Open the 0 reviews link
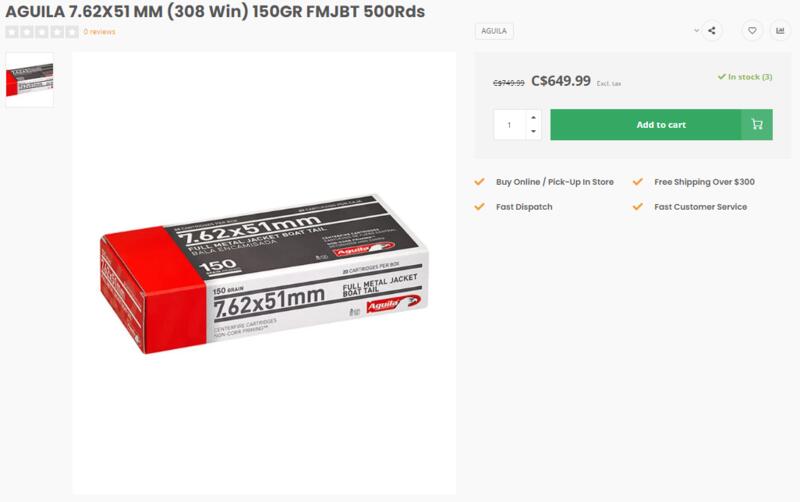This screenshot has width=800, height=502. click(99, 32)
